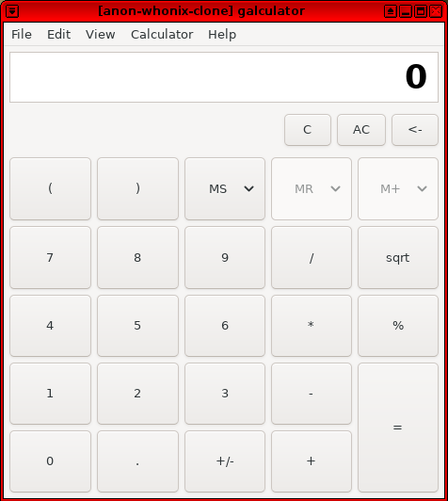Viewport: 448px width, 501px height.
Task: Click the digit 7 key
Action: [51, 257]
